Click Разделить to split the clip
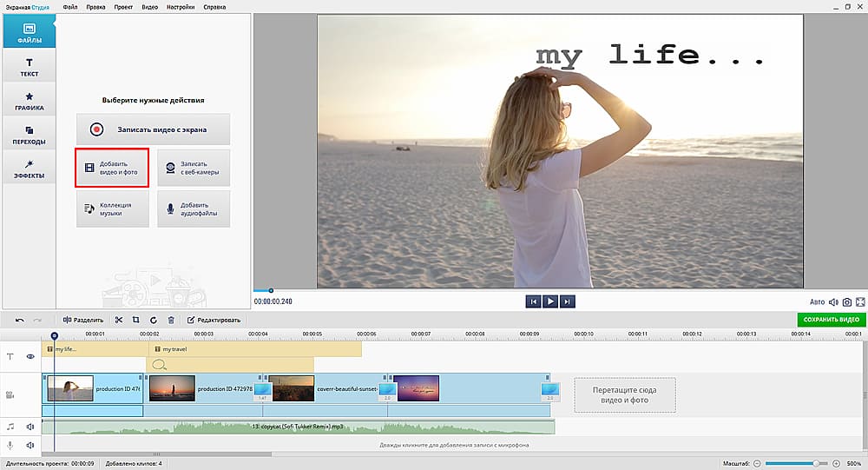The width and height of the screenshot is (868, 470). point(83,320)
